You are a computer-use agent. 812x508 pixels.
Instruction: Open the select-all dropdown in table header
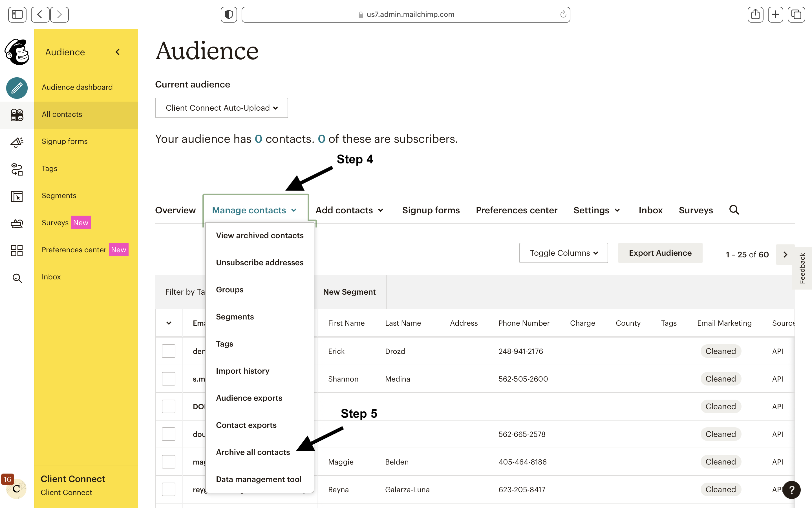[169, 323]
